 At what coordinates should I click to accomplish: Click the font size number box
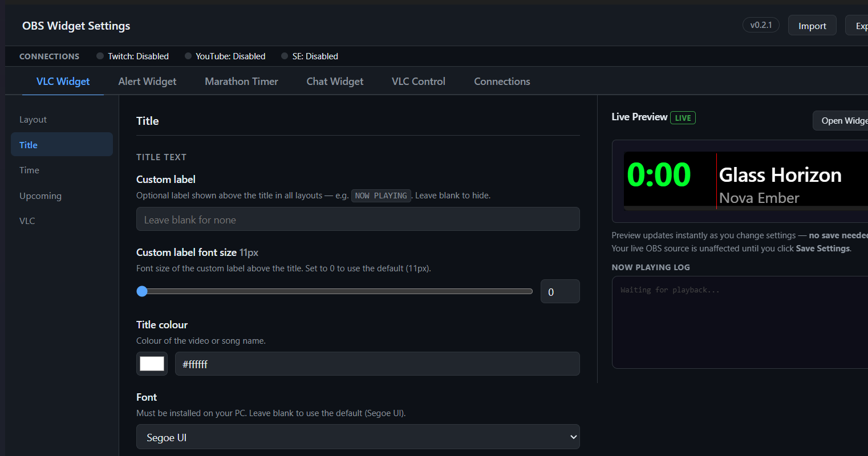[560, 292]
